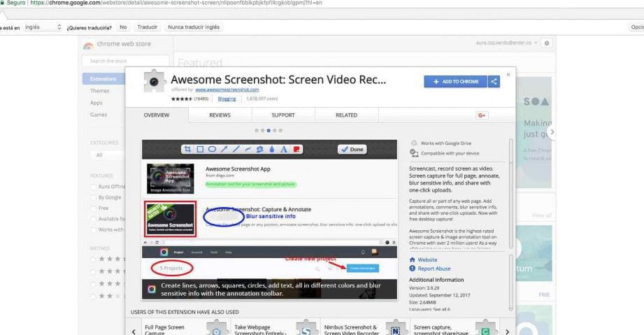The width and height of the screenshot is (644, 335).
Task: Click the Google Drive icon in details panel
Action: (x=414, y=143)
